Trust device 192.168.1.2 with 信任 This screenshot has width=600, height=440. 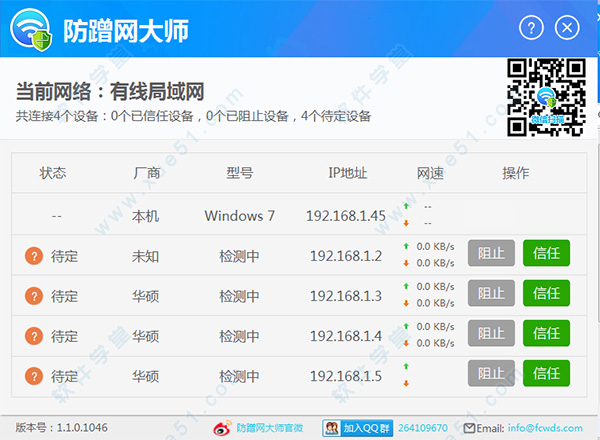[546, 253]
